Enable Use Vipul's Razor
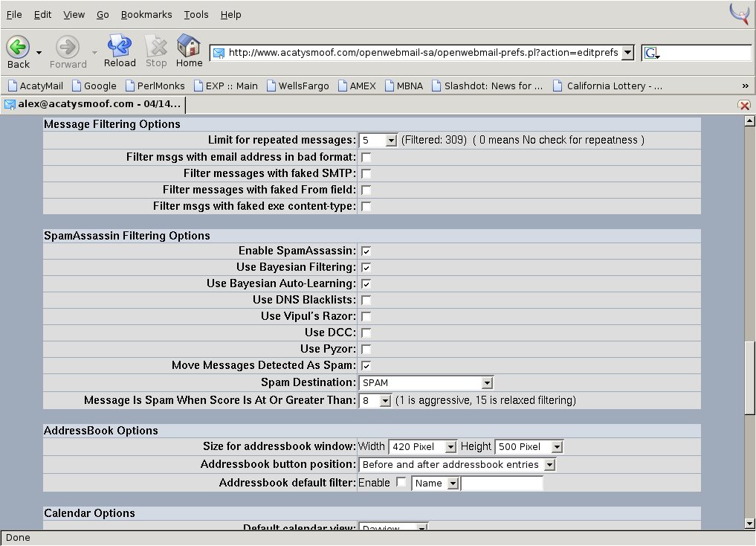The height and width of the screenshot is (546, 756). (x=366, y=317)
